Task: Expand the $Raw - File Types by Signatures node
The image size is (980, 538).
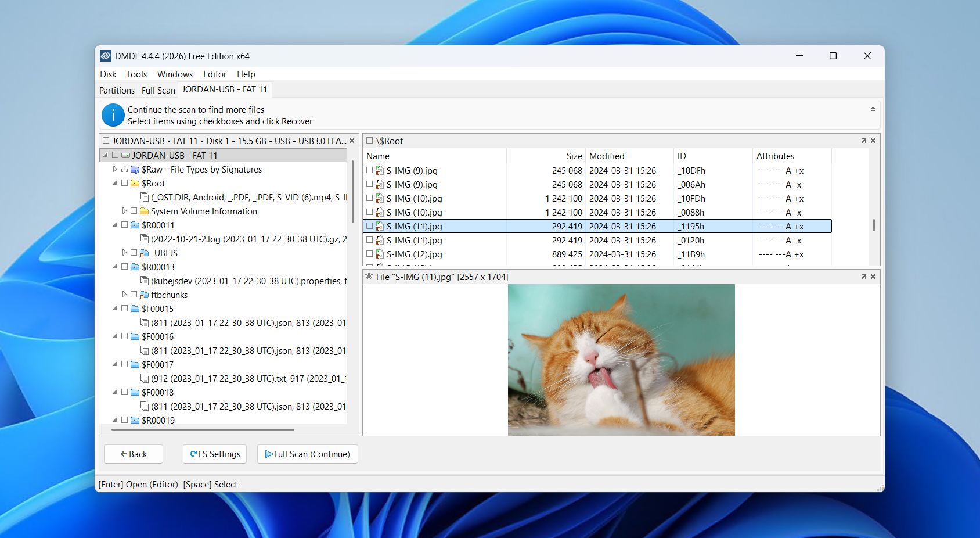Action: coord(114,169)
